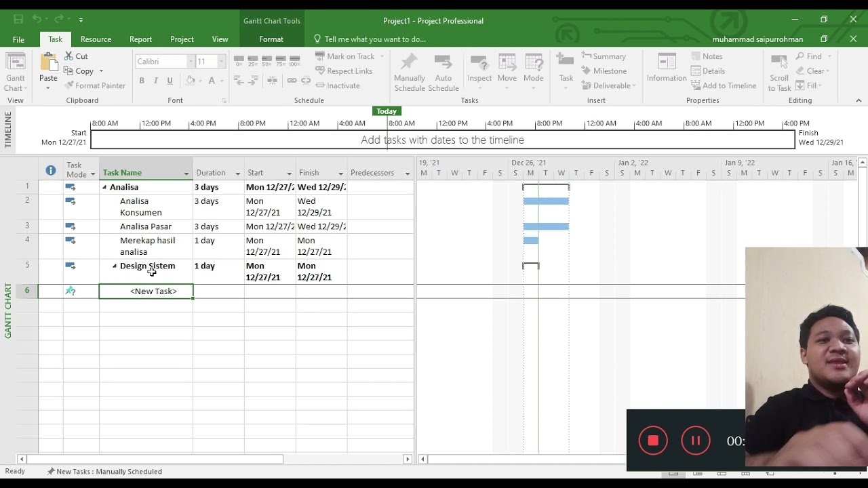Open the background fill color picker
868x488 pixels.
tap(193, 81)
